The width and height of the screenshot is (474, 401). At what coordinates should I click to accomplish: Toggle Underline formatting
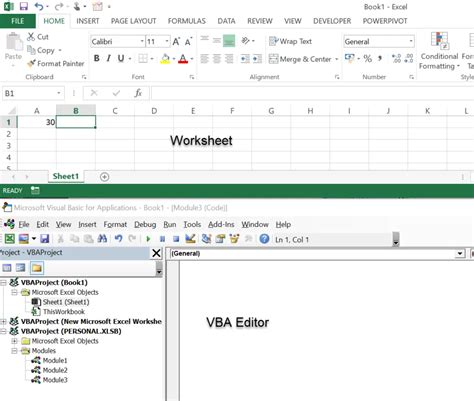tap(121, 59)
